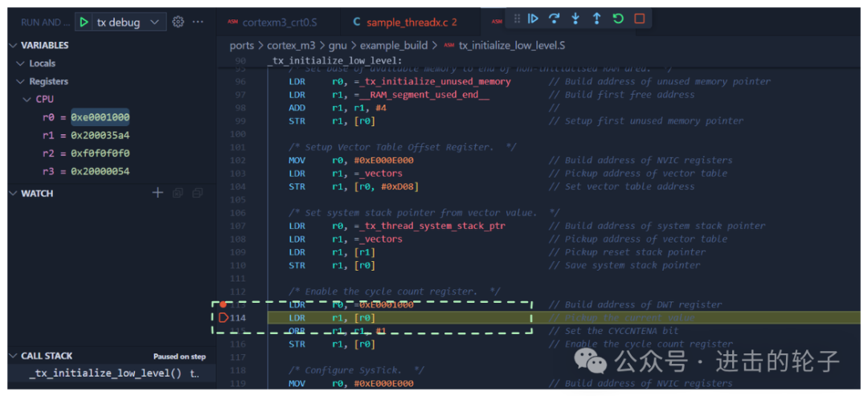Click the sticky header _tx_initialize_low_level label
Viewport: 868px width, 396px height.
coord(334,60)
